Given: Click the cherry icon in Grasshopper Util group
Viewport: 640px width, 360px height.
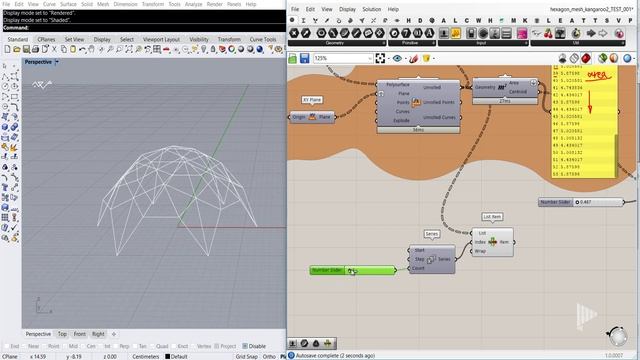Looking at the screenshot, I should coord(548,33).
